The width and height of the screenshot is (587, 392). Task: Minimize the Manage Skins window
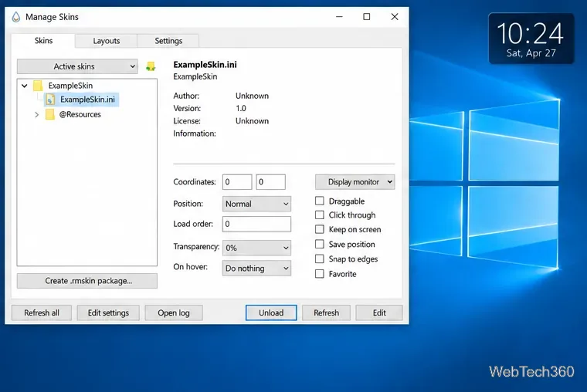339,17
